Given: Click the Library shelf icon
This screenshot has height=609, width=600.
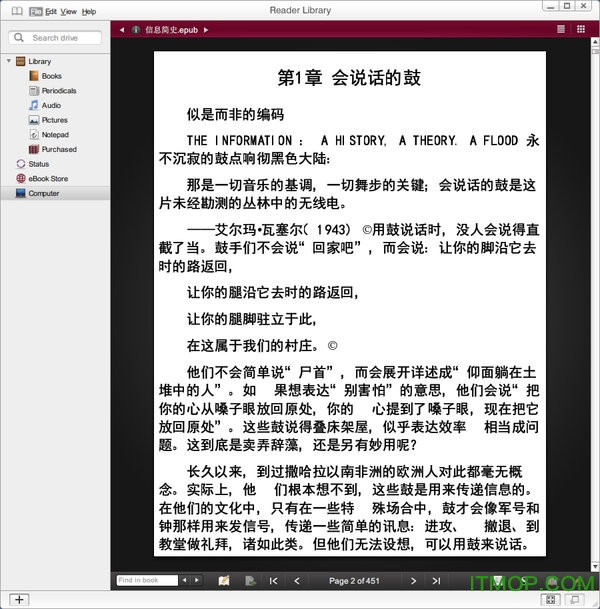Looking at the screenshot, I should [21, 61].
